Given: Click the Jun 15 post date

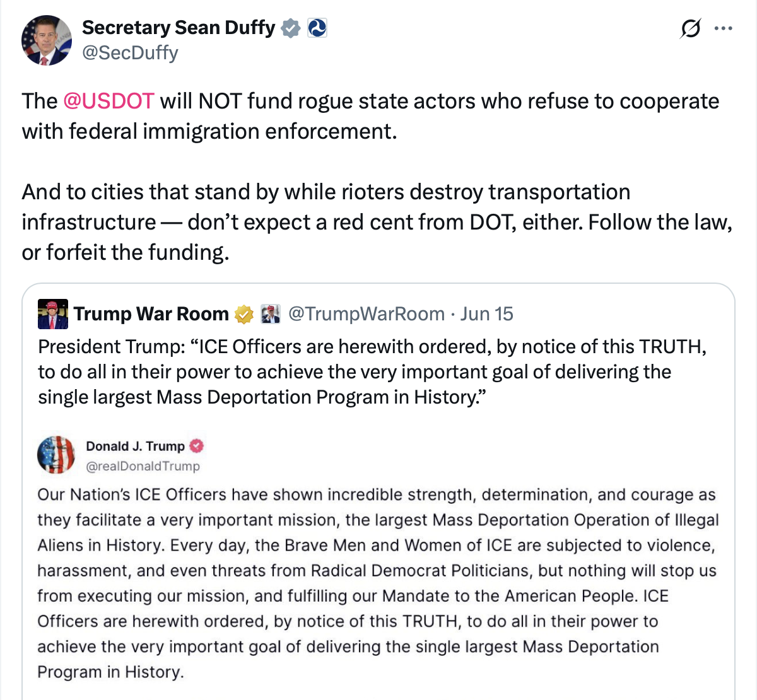Looking at the screenshot, I should pos(486,314).
